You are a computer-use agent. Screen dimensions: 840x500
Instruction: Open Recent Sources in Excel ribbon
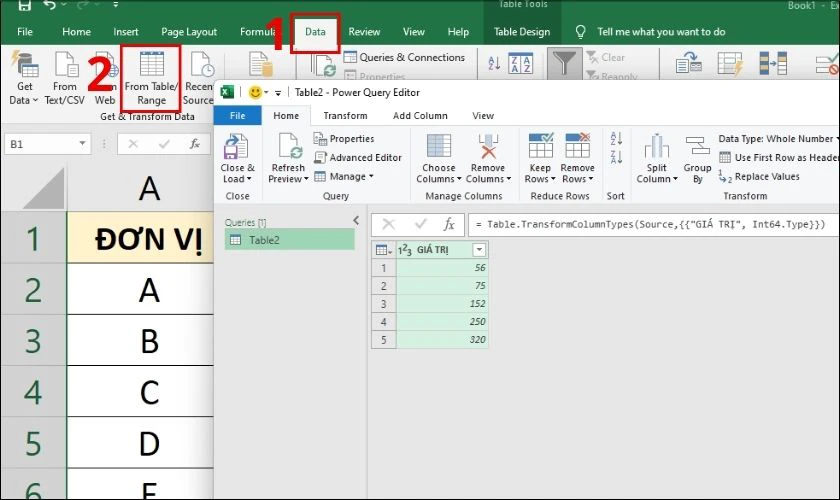[198, 78]
